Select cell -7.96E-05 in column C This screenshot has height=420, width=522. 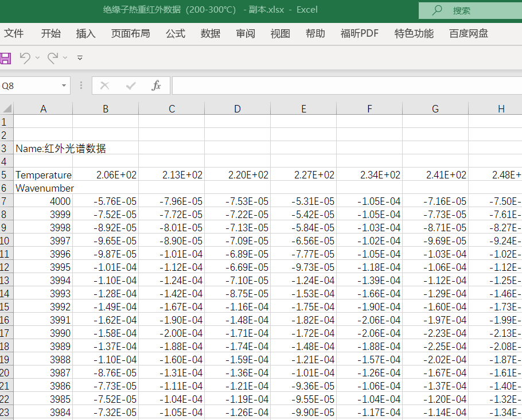click(x=172, y=201)
